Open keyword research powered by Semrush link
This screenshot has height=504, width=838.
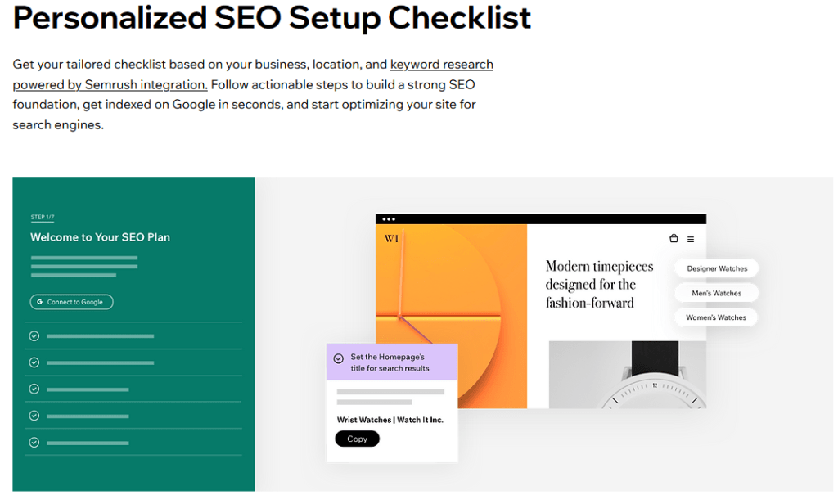253,74
